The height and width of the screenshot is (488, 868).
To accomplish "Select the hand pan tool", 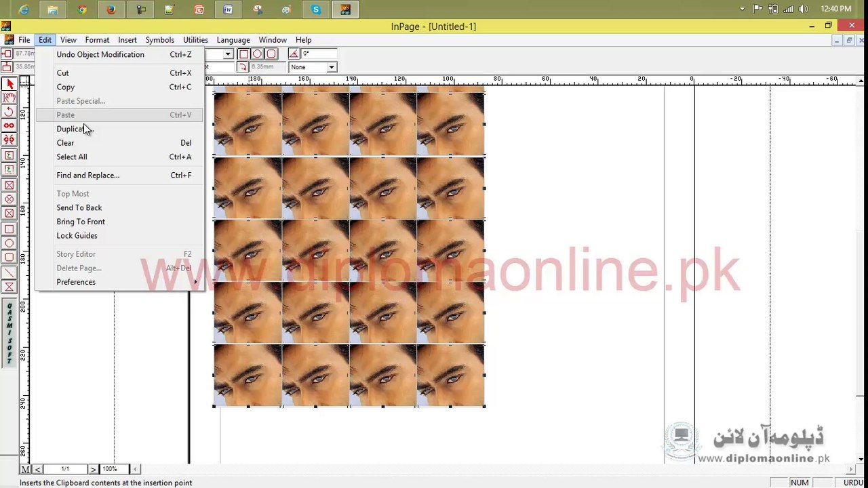I will point(9,98).
